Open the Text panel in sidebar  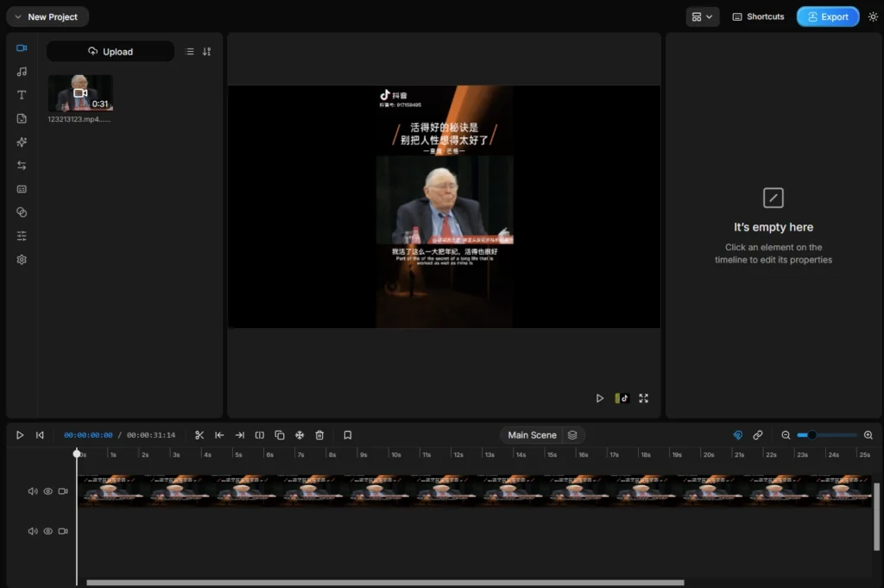click(x=22, y=95)
